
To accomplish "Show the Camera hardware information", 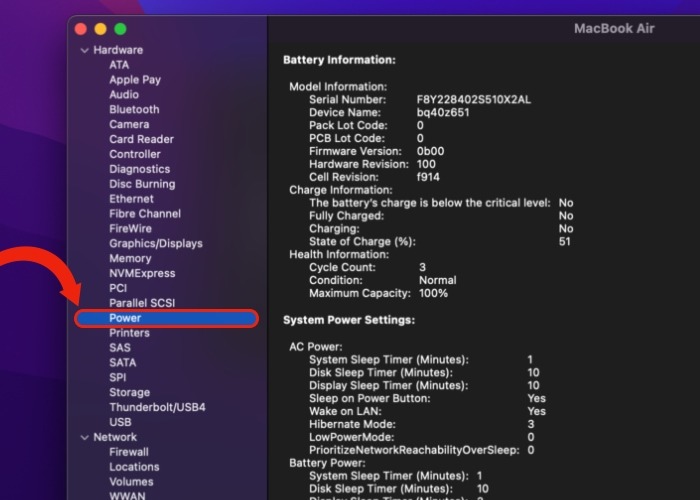I will pos(129,124).
